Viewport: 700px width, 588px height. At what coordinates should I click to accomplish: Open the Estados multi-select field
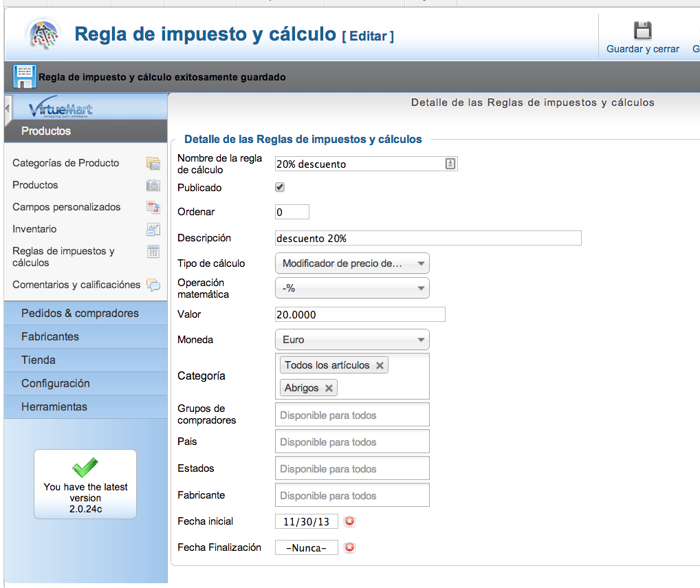click(x=352, y=468)
